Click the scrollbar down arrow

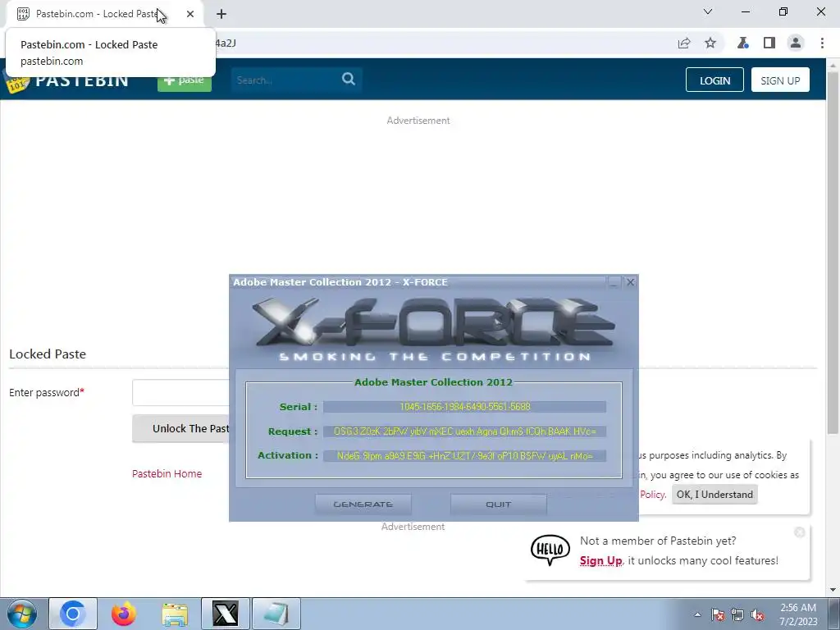point(833,590)
